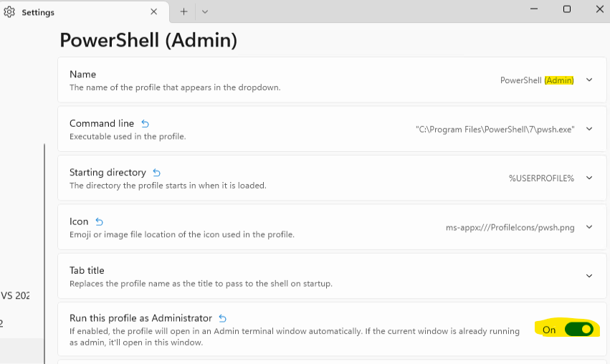Expand the Tab title setting chevron
This screenshot has height=364, width=610.
589,276
